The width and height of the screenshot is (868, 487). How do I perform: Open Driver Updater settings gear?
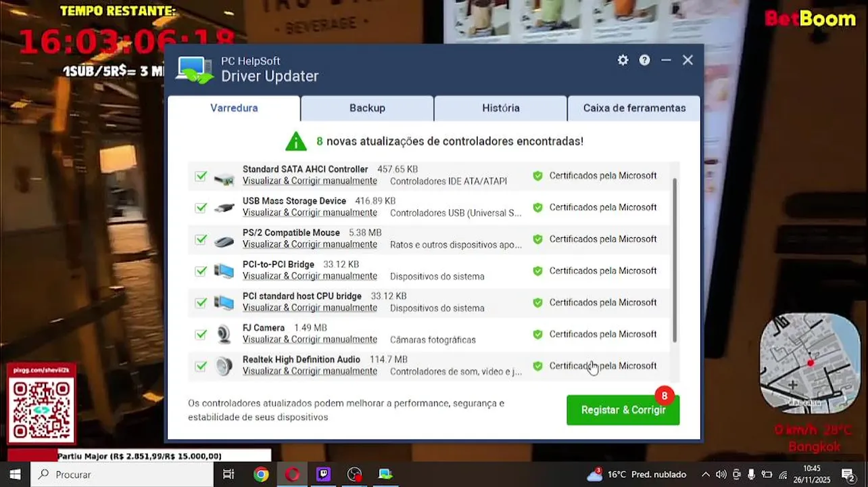(x=623, y=60)
